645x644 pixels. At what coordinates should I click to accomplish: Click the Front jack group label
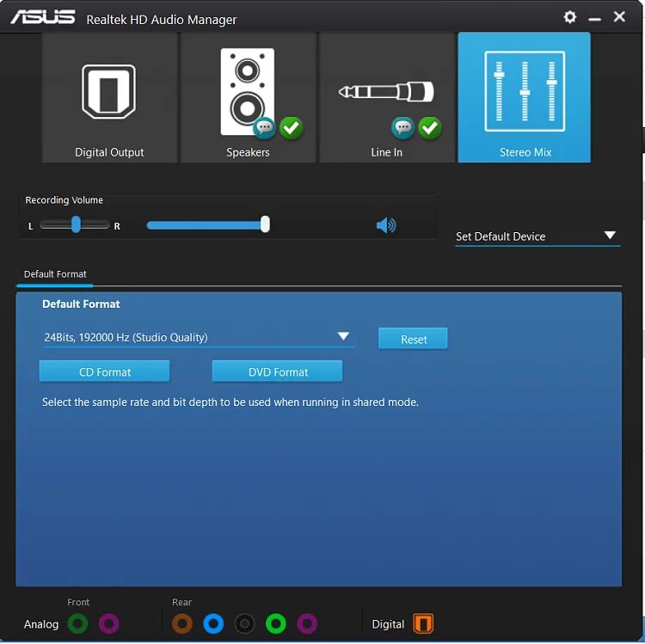click(78, 602)
